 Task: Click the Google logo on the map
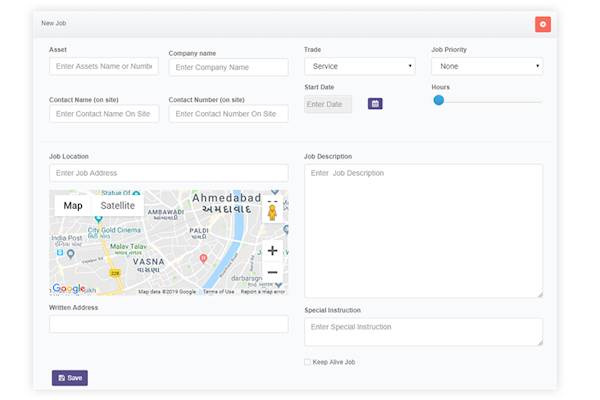click(69, 289)
